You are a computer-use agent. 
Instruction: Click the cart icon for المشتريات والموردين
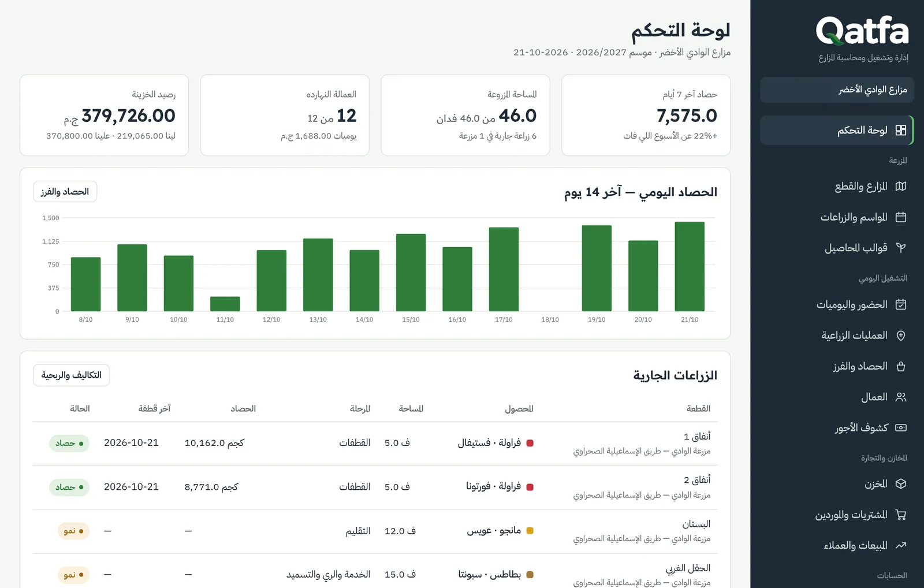click(x=900, y=515)
